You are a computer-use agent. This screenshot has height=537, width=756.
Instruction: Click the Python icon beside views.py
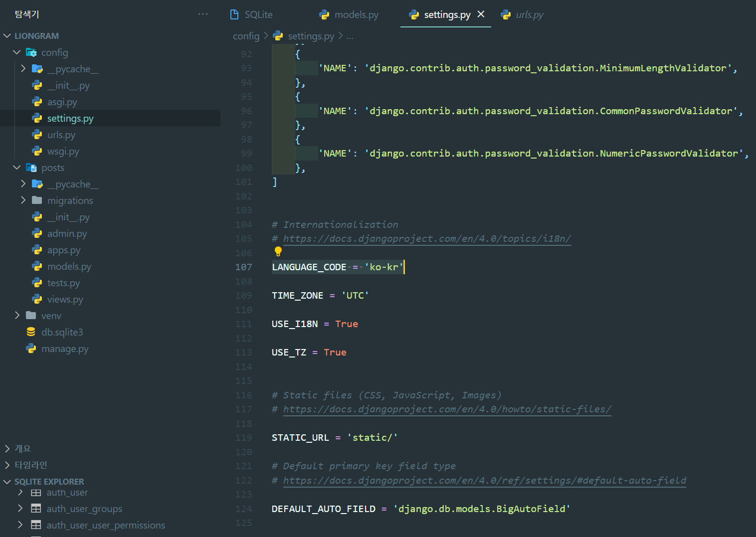(x=37, y=299)
